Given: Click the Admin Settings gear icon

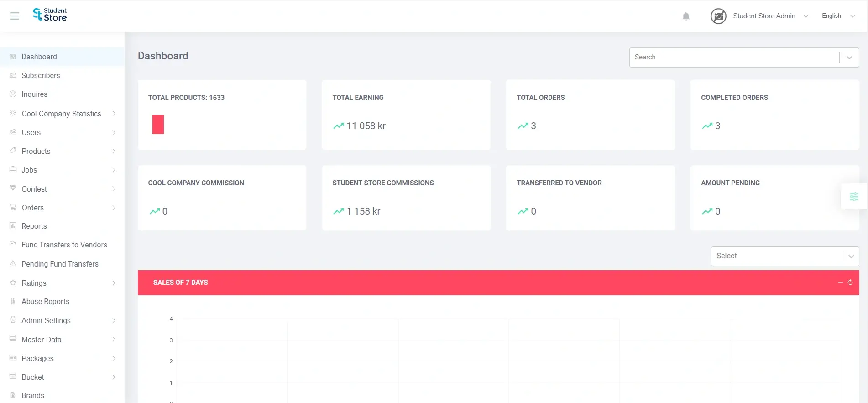Looking at the screenshot, I should pos(13,320).
